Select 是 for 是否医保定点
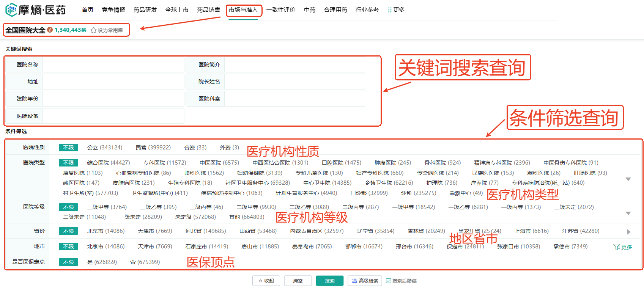This screenshot has height=289, width=644. 102,262
